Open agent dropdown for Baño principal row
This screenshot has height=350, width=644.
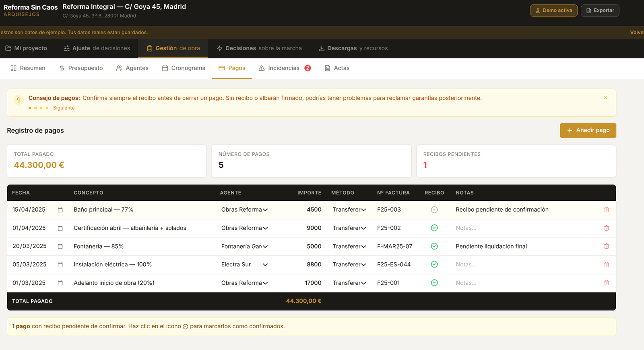tap(245, 210)
